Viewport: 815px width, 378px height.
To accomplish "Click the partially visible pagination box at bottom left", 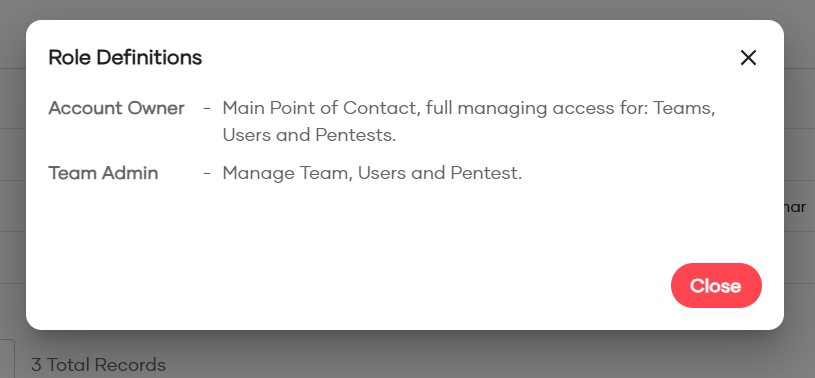I will [7, 359].
